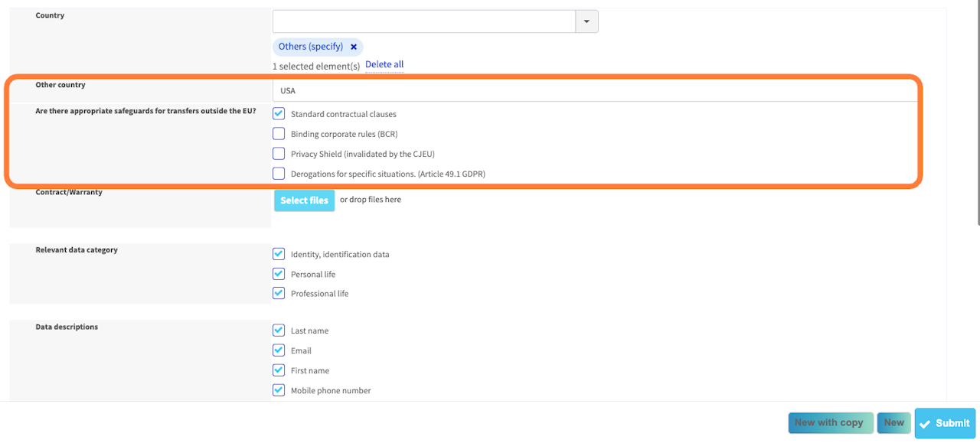Image resolution: width=980 pixels, height=443 pixels.
Task: Click the New button
Action: (x=893, y=422)
